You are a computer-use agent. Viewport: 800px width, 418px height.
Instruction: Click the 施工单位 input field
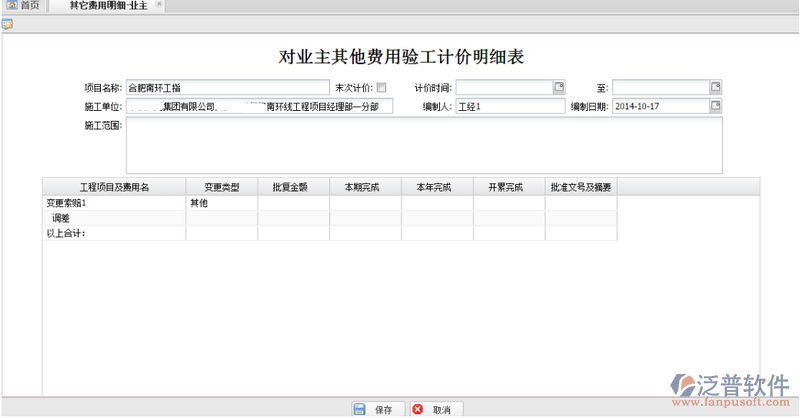pyautogui.click(x=260, y=106)
